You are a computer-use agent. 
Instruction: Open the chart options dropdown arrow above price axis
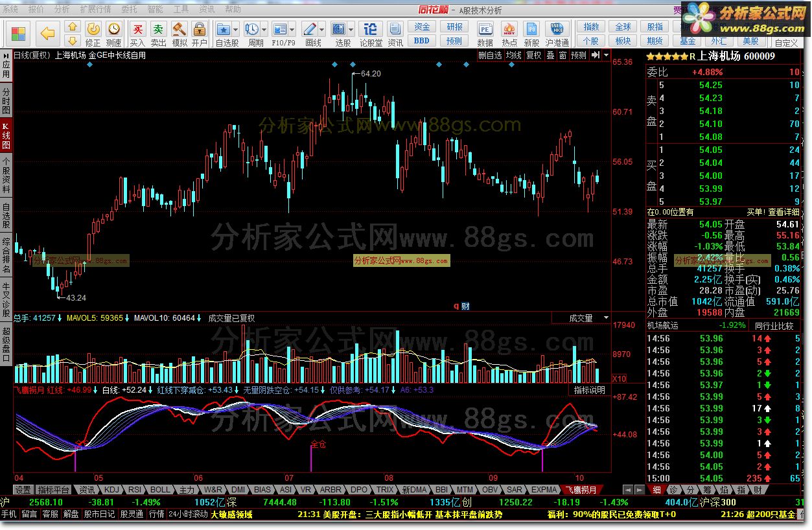[x=606, y=55]
